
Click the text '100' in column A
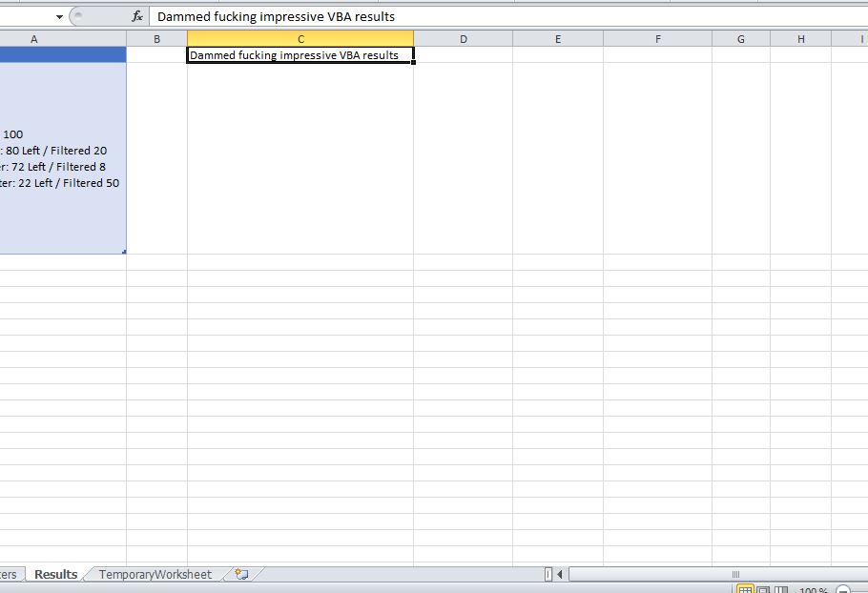coord(13,134)
